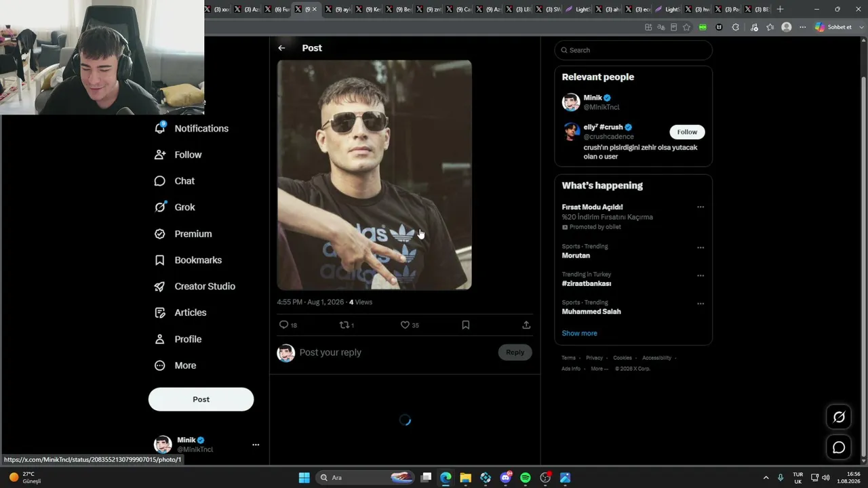The height and width of the screenshot is (488, 868).
Task: Open account menu dots beside Minik
Action: [256, 445]
